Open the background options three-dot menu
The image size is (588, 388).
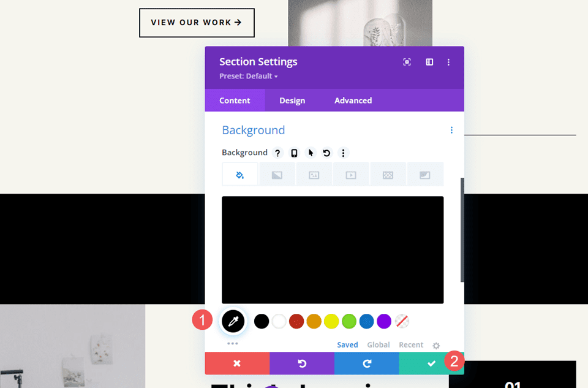click(343, 153)
